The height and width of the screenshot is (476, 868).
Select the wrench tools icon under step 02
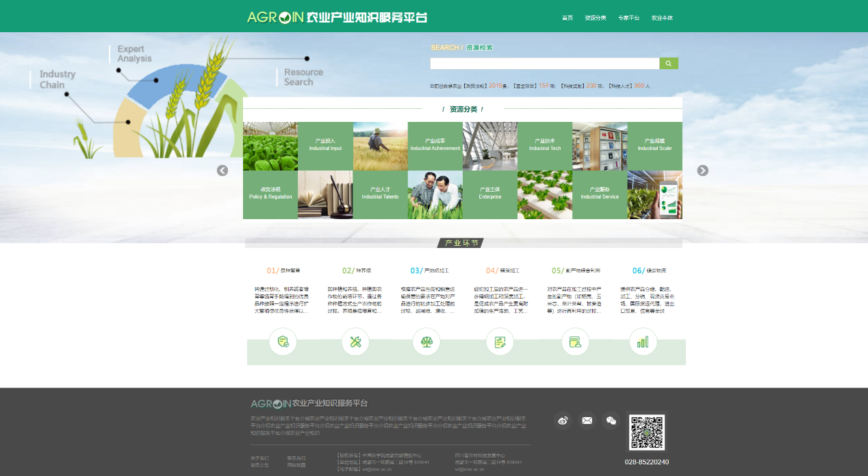(x=355, y=342)
